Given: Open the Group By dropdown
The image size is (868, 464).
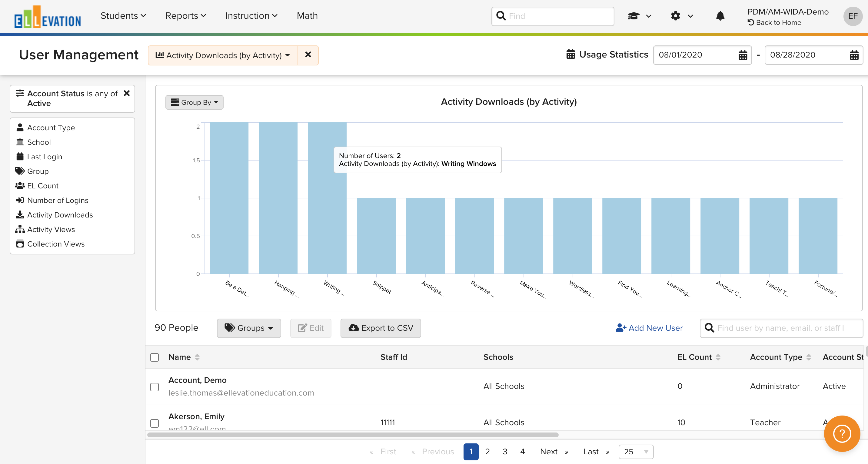Looking at the screenshot, I should point(195,102).
